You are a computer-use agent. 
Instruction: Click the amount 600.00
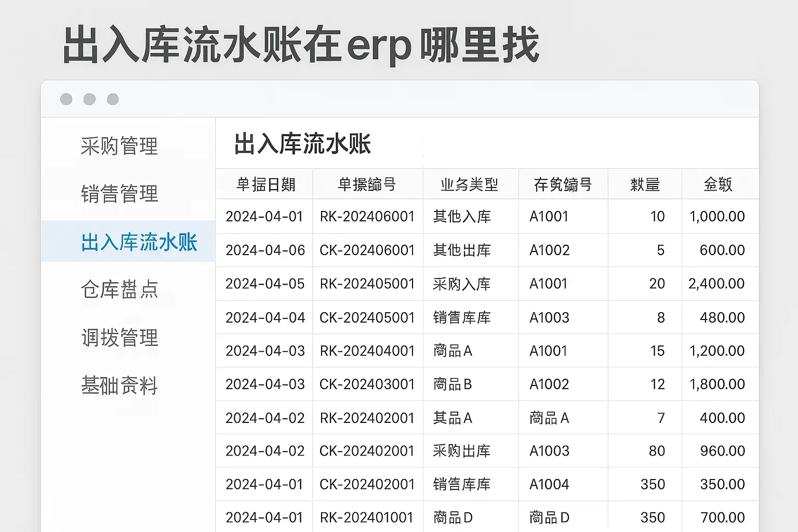coord(722,250)
